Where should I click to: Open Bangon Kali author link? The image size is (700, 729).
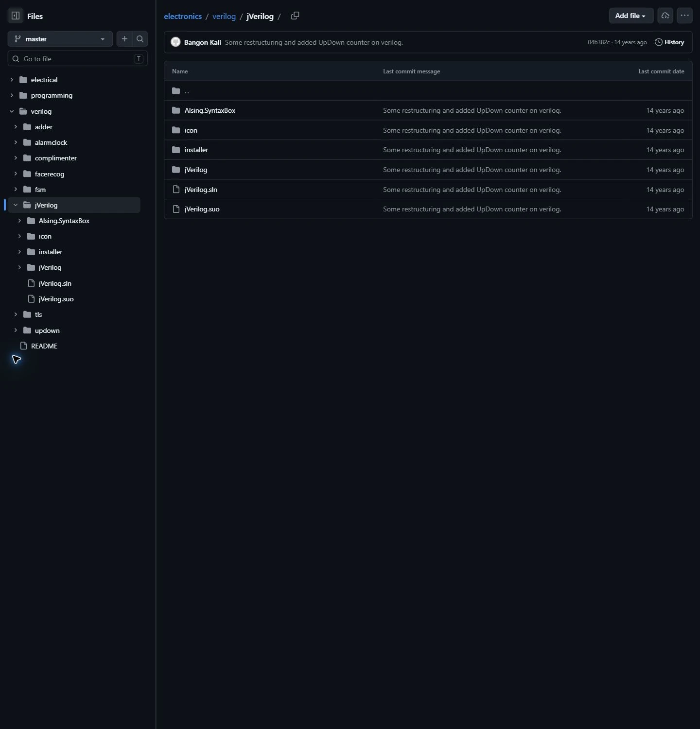[x=203, y=42]
